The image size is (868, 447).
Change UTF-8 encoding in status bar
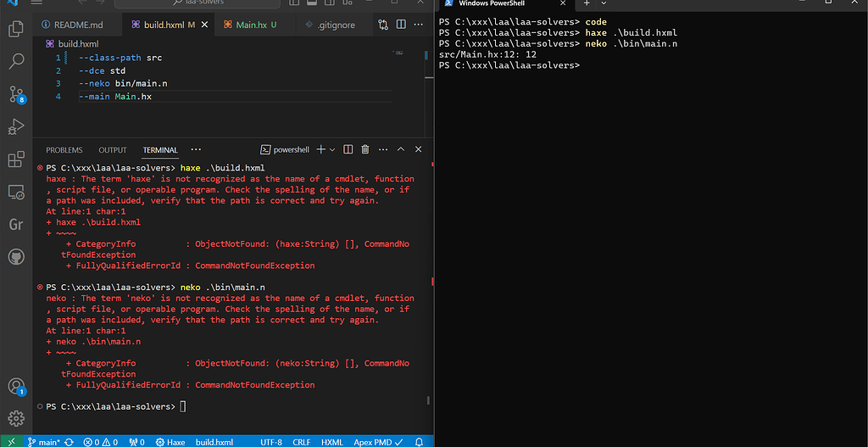271,442
